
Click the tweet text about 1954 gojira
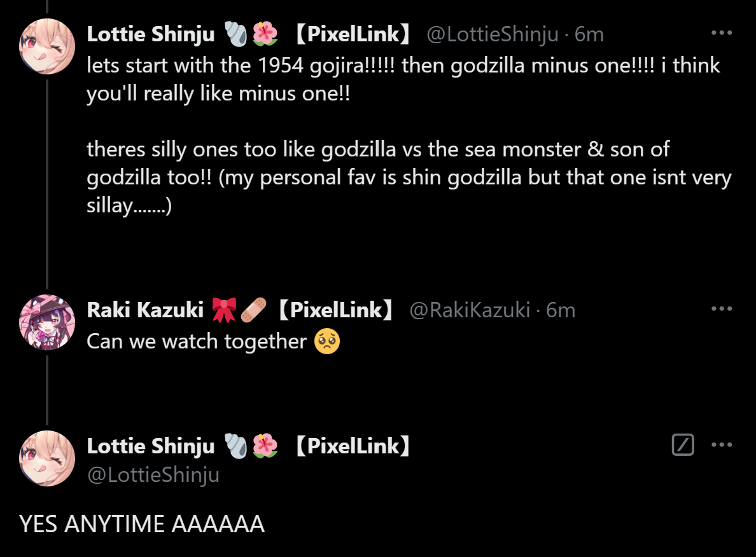[x=403, y=65]
